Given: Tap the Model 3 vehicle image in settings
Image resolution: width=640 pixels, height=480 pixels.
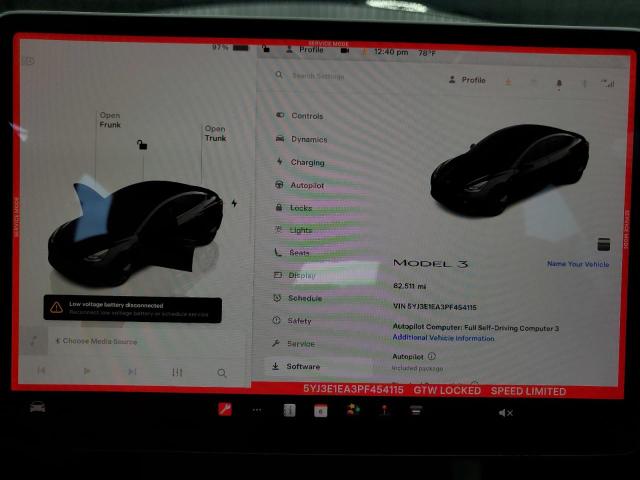Looking at the screenshot, I should point(509,169).
